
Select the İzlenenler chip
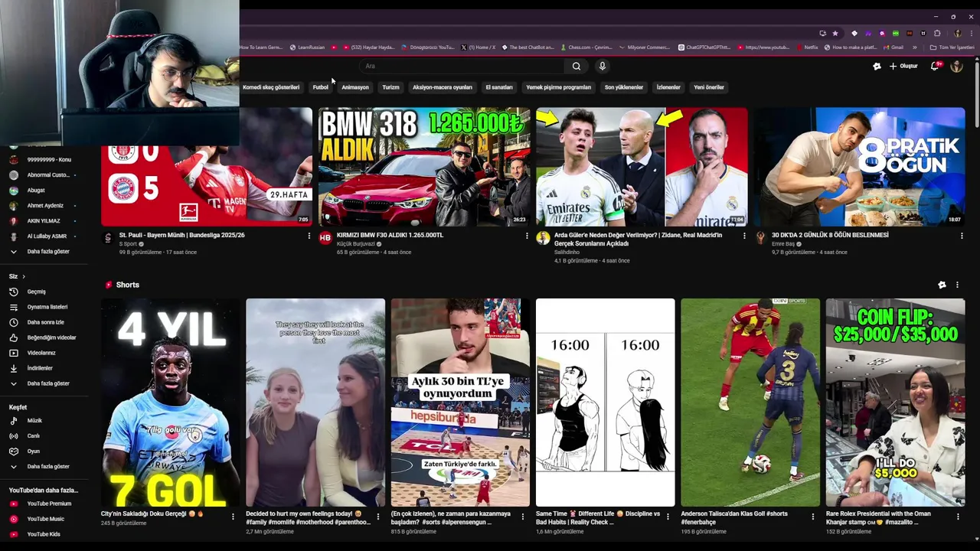click(668, 87)
